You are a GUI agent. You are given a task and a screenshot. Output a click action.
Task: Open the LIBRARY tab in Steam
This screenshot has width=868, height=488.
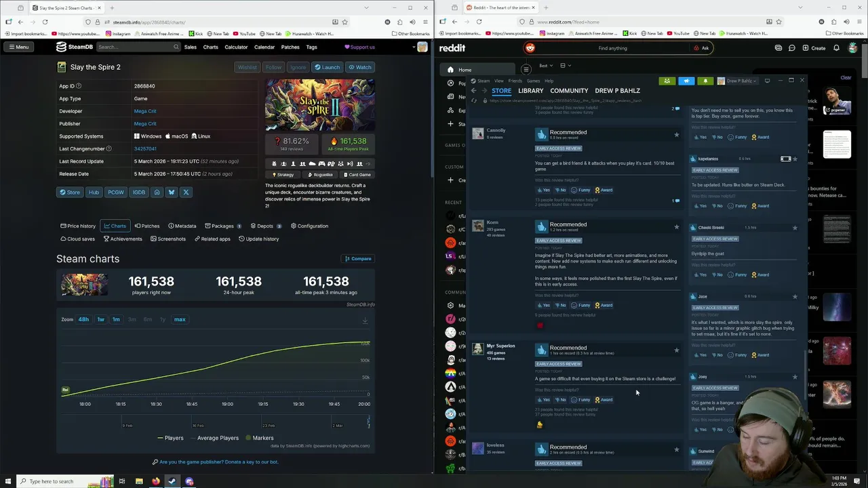531,90
